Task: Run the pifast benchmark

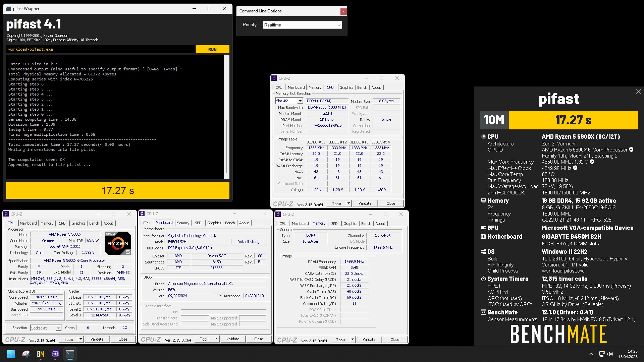Action: coord(212,49)
